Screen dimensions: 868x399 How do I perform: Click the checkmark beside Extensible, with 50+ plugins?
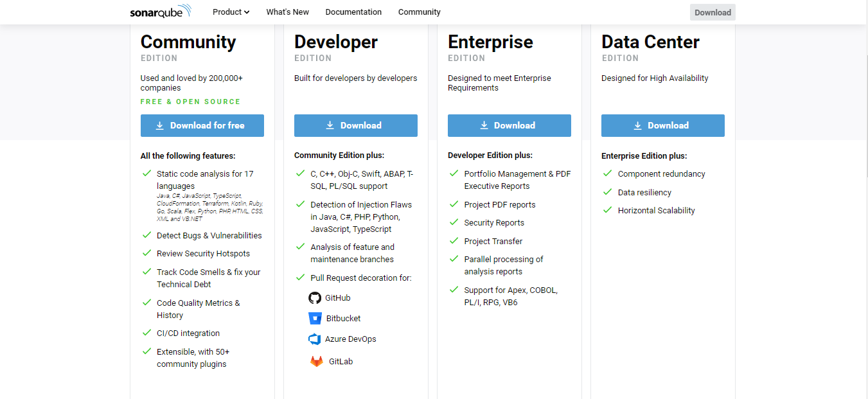click(x=146, y=351)
